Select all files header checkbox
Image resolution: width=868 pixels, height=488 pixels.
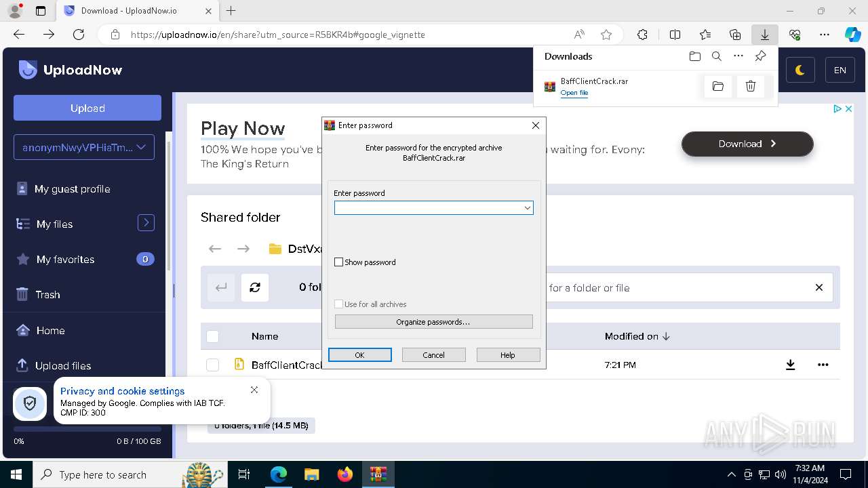tap(213, 336)
